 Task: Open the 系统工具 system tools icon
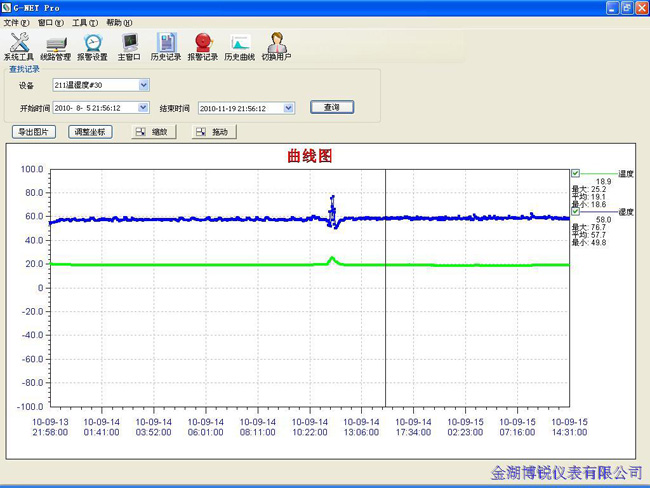pos(19,45)
